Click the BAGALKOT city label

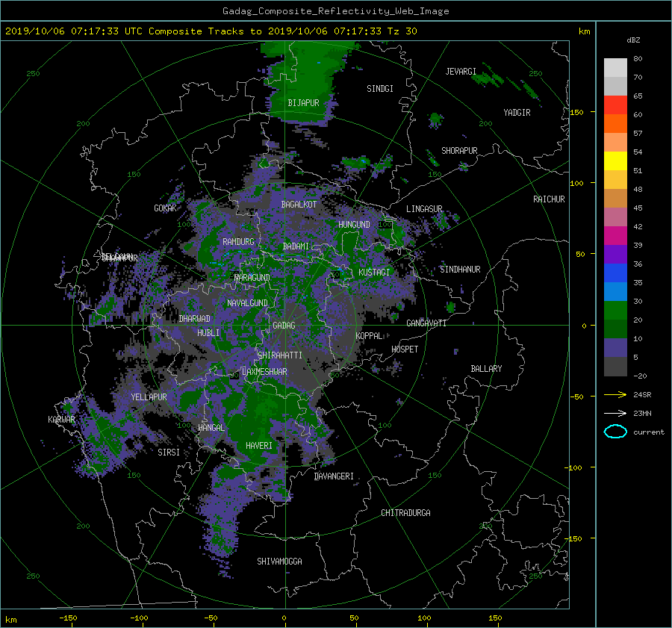coord(299,205)
